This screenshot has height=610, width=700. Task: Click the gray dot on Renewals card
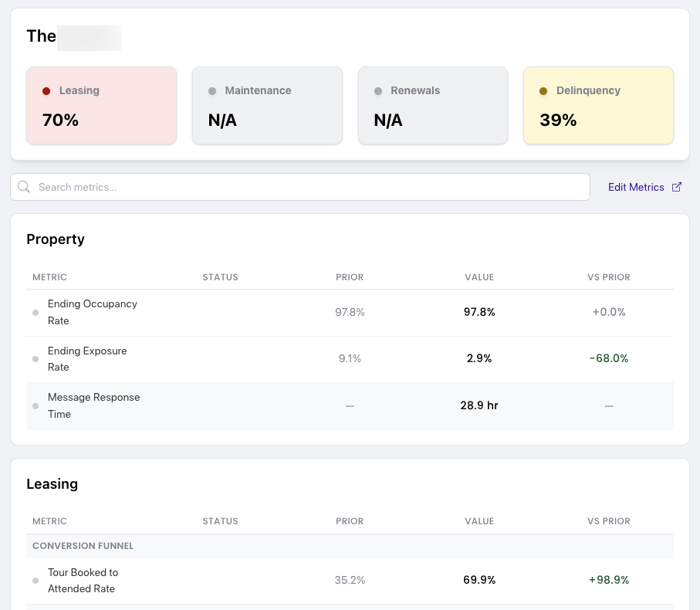pyautogui.click(x=378, y=91)
